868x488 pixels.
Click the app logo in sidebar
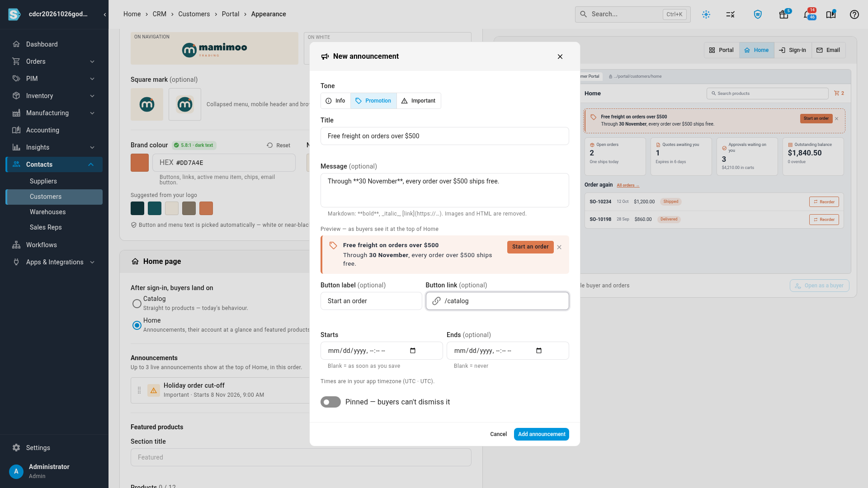click(x=14, y=14)
